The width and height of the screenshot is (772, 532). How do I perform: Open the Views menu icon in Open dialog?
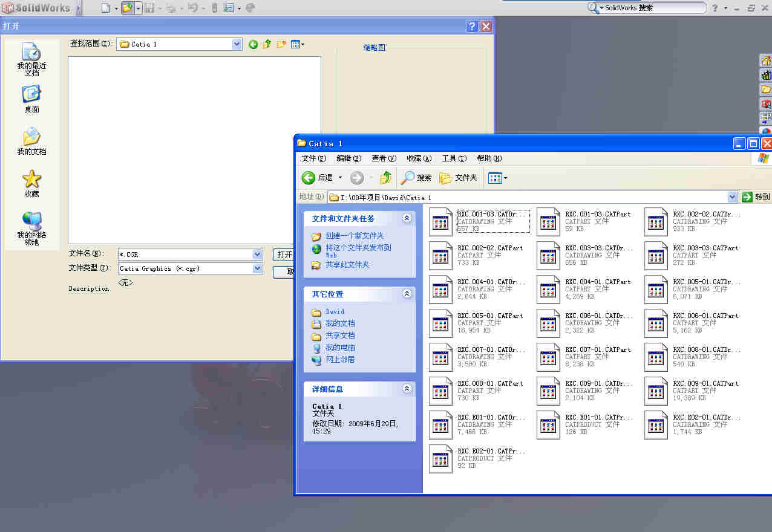pyautogui.click(x=297, y=44)
